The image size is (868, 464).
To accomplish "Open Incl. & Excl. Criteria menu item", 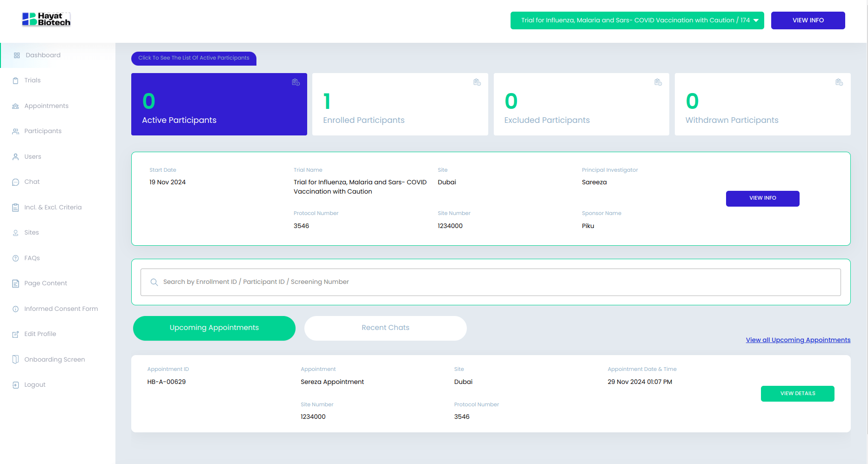I will (x=53, y=208).
